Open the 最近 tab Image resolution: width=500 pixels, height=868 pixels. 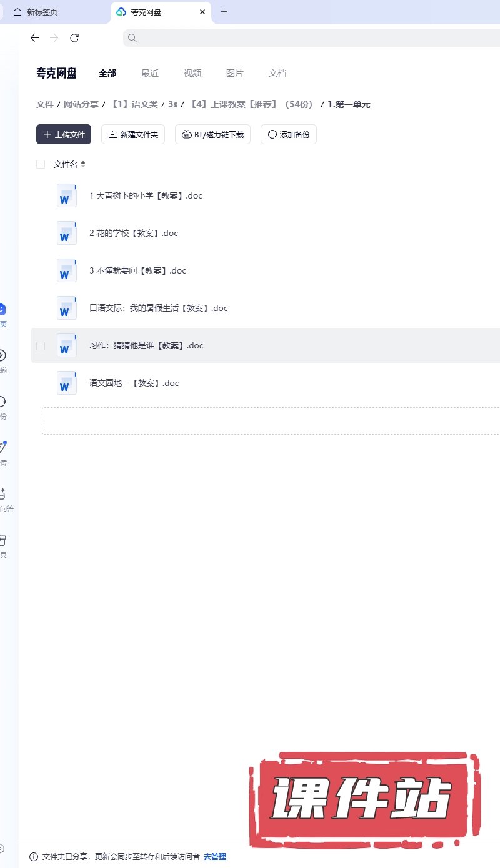tap(150, 73)
